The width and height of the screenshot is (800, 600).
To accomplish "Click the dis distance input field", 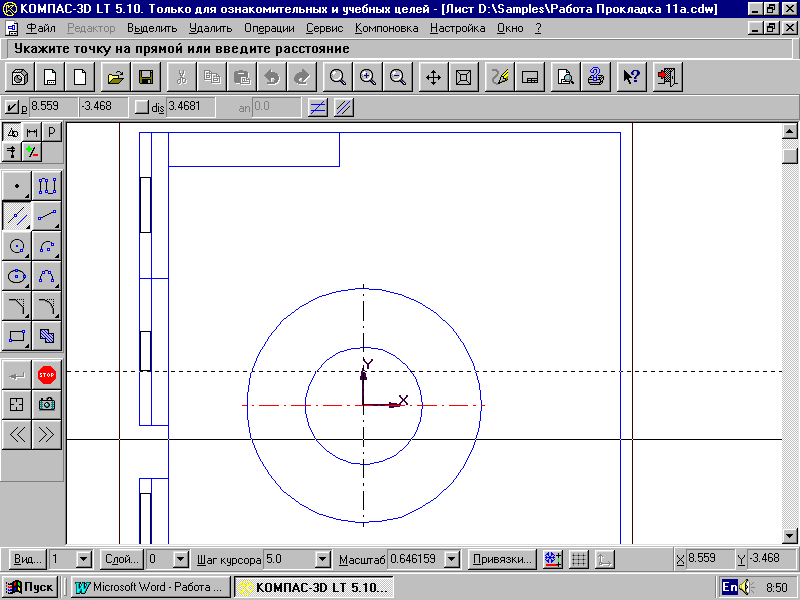I will 191,107.
